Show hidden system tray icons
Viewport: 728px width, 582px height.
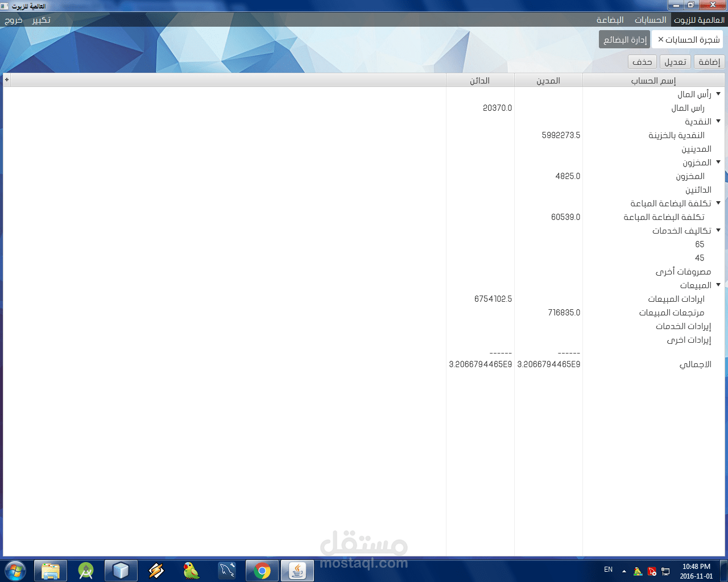click(624, 571)
